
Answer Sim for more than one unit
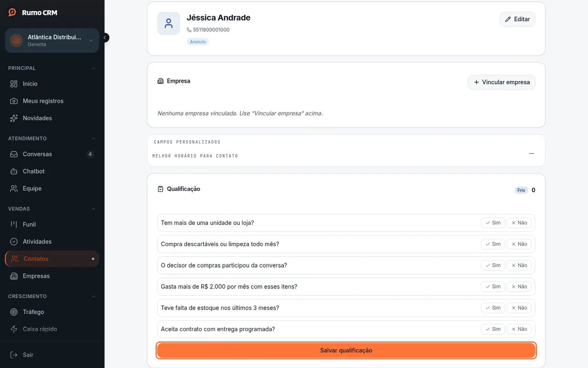(493, 223)
